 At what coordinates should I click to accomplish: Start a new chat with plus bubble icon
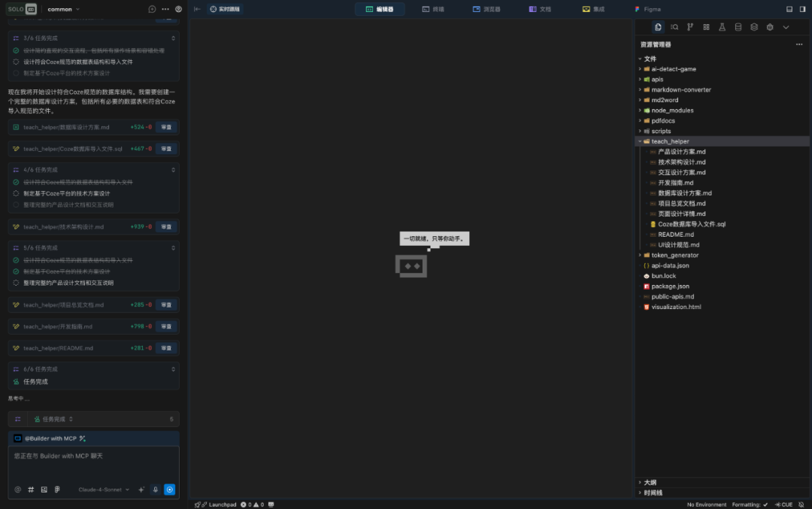152,9
